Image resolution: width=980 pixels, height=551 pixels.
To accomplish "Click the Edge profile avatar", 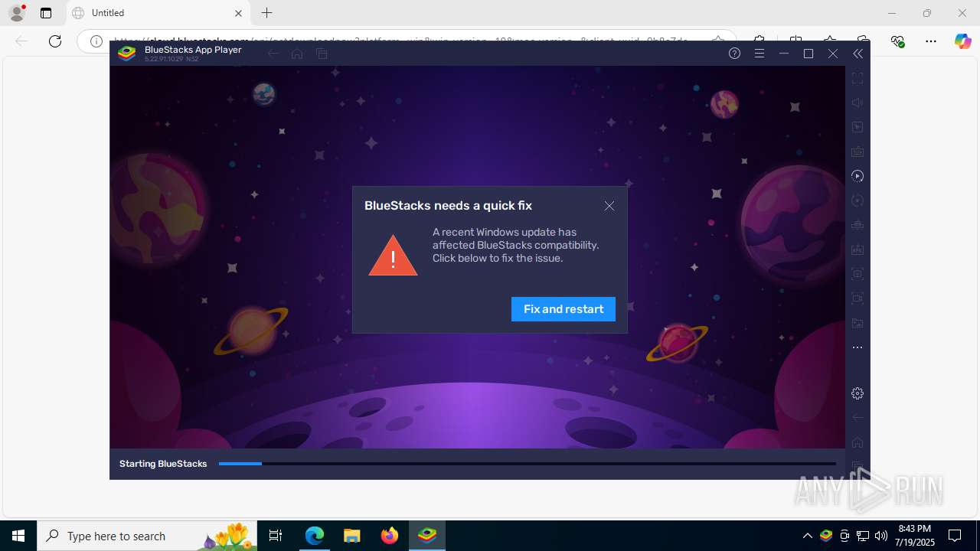I will (x=17, y=13).
